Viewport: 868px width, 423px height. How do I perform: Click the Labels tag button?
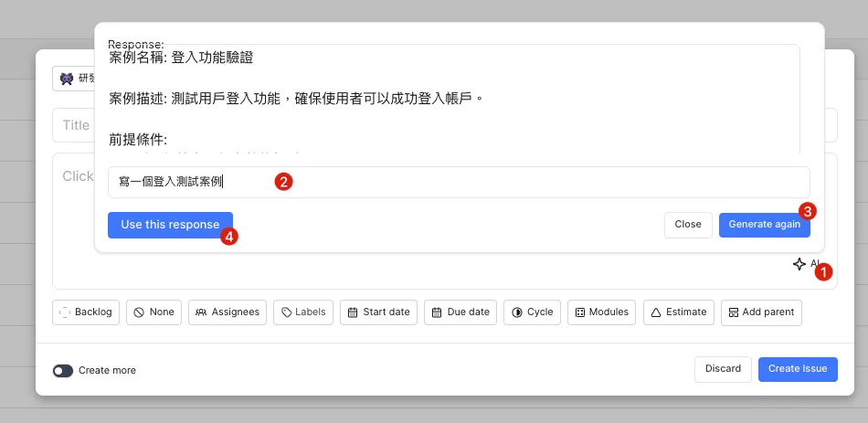(303, 312)
